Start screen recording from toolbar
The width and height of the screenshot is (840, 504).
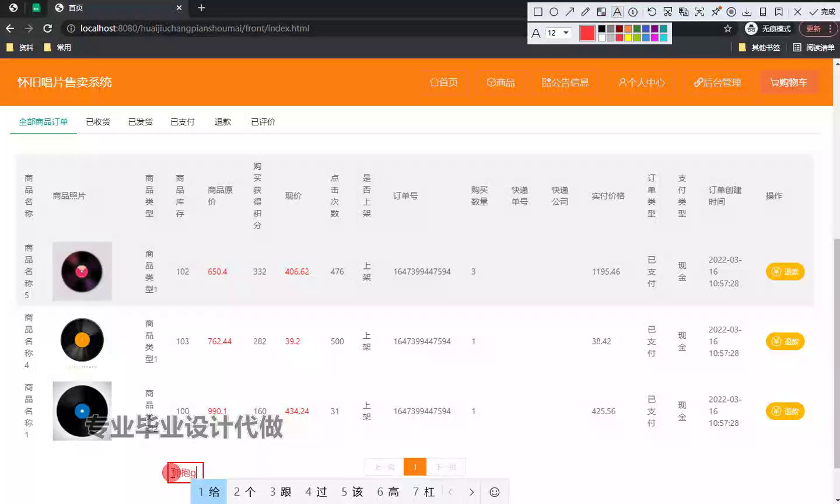click(x=731, y=12)
